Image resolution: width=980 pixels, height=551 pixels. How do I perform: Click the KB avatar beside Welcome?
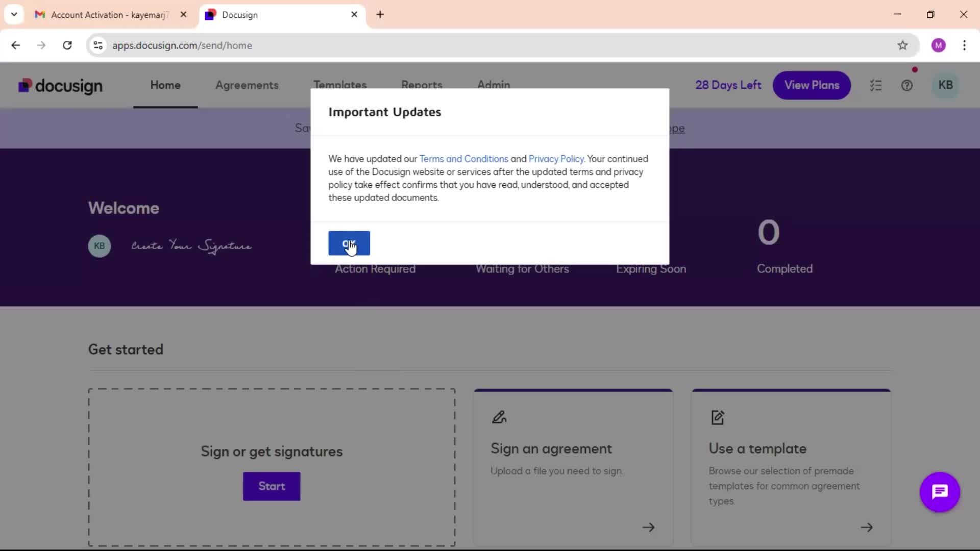[x=100, y=246]
